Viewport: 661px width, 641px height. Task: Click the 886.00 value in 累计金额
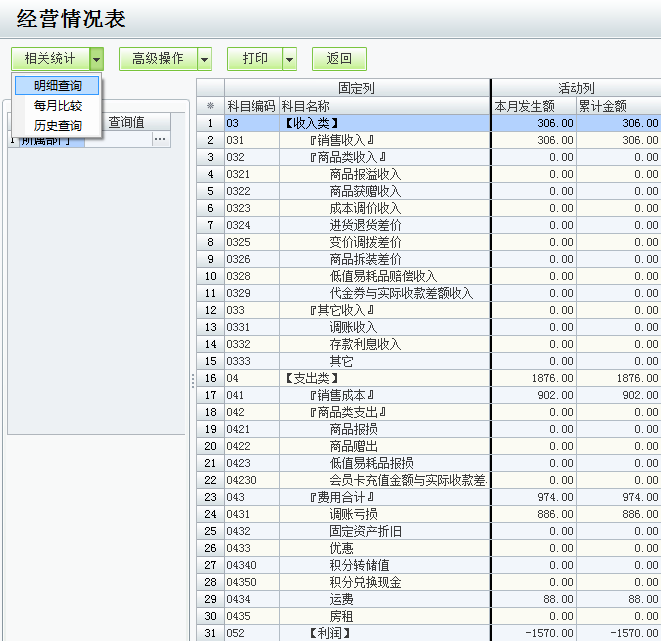coord(640,514)
